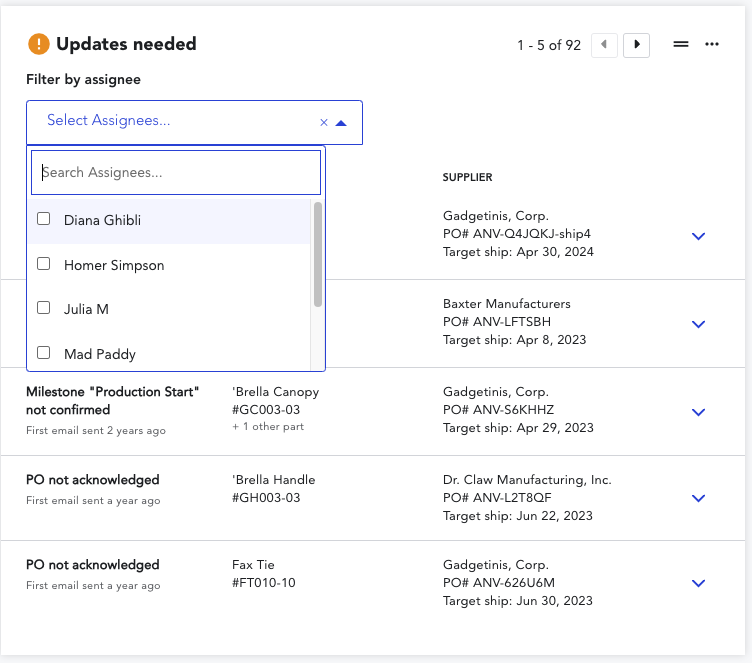Click PO not acknowledged for Fax Tie
Screen dimensions: 752x663
click(93, 565)
